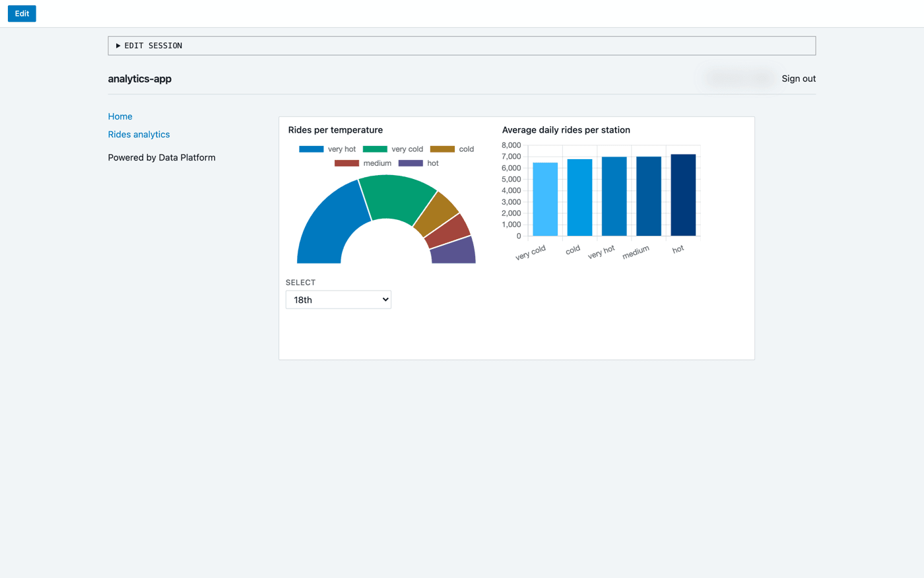Expand the EDIT SESSION disclosure triangle
Image resolution: width=924 pixels, height=578 pixels.
pyautogui.click(x=118, y=46)
